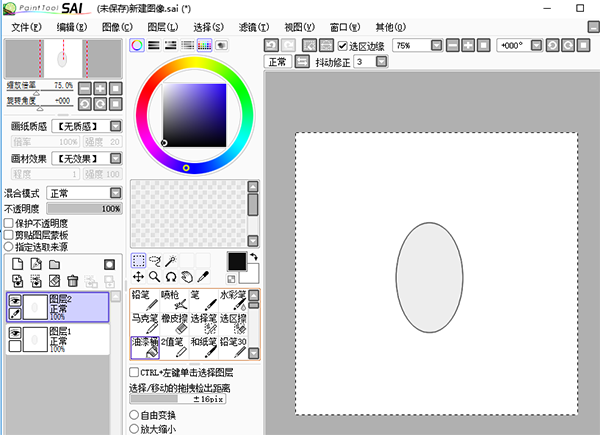Delete layer with the trash icon
This screenshot has height=435, width=600.
(72, 281)
